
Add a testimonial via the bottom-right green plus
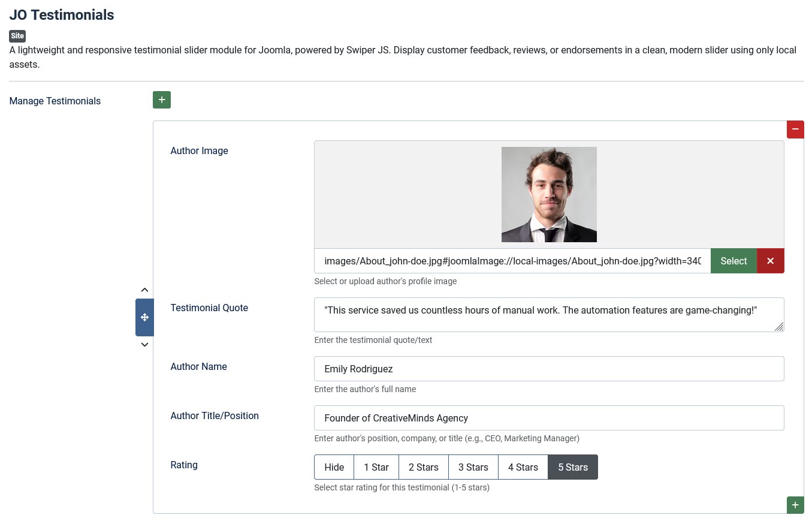[x=795, y=505]
